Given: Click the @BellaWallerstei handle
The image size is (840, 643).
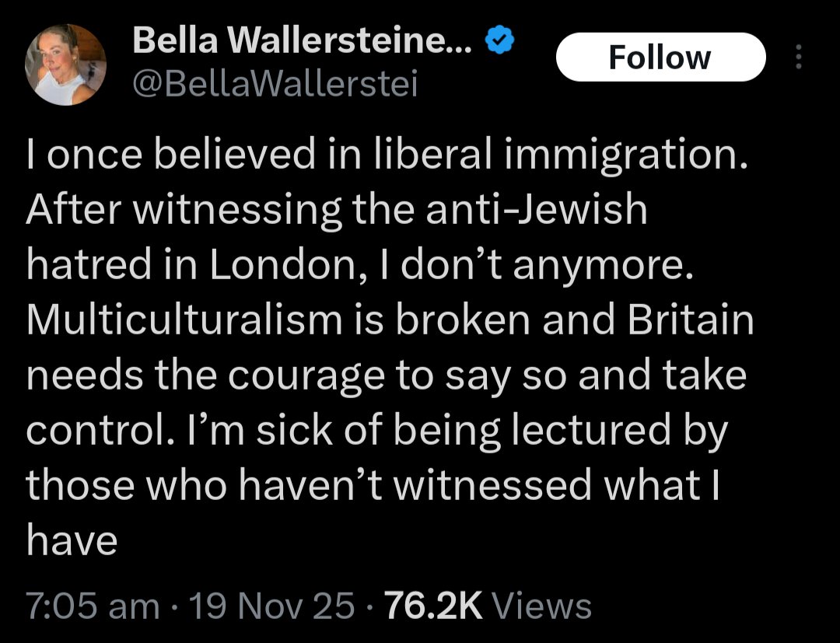Looking at the screenshot, I should (x=275, y=85).
